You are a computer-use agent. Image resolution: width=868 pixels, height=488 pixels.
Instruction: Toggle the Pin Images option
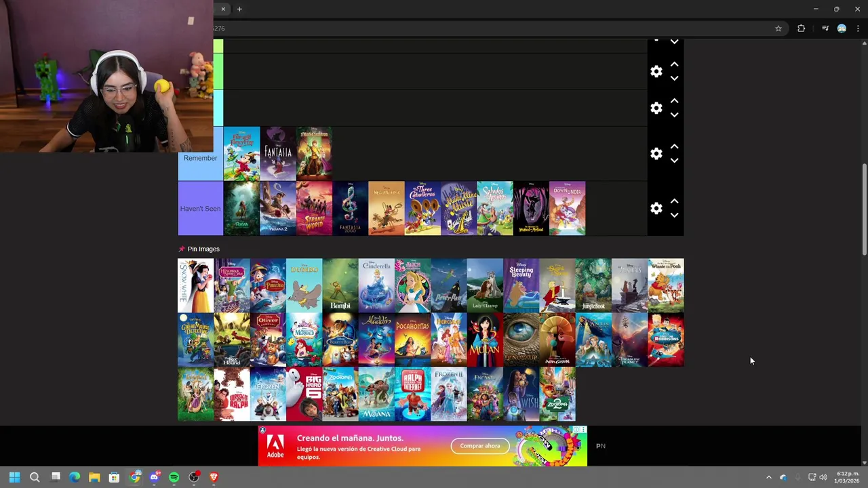pos(199,249)
